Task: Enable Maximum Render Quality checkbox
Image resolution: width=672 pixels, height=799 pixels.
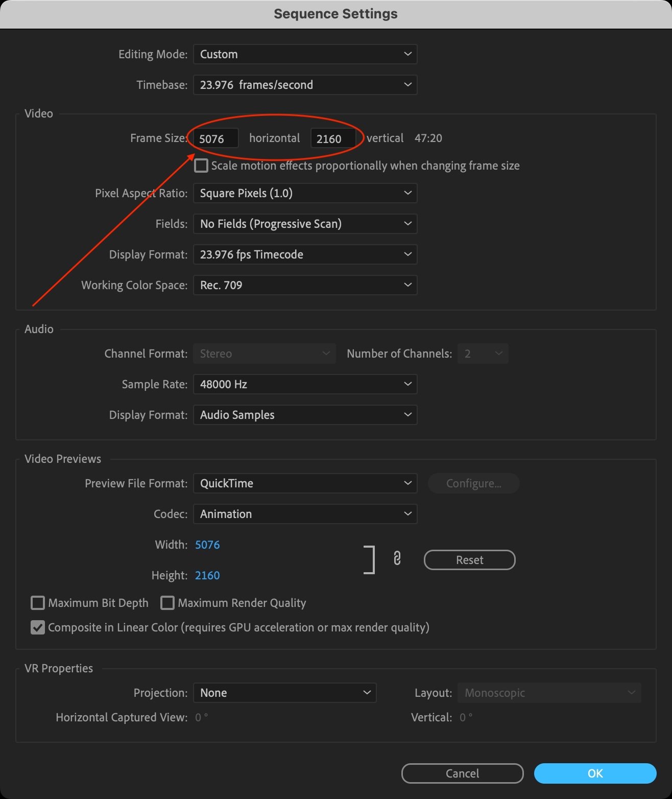Action: pyautogui.click(x=167, y=603)
